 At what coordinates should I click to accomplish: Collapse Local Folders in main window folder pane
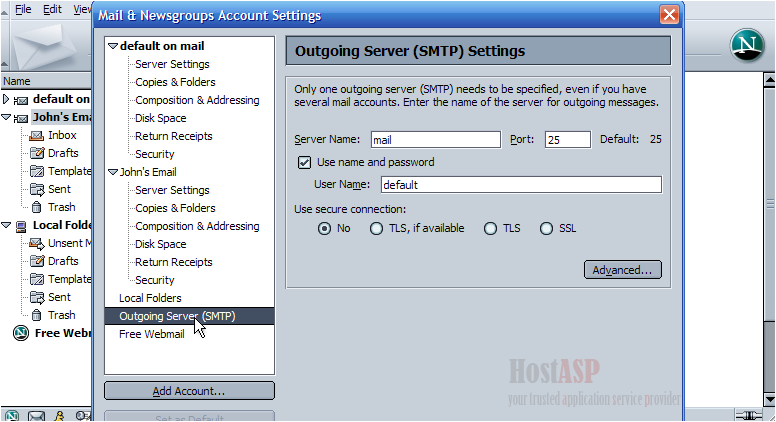(x=6, y=225)
